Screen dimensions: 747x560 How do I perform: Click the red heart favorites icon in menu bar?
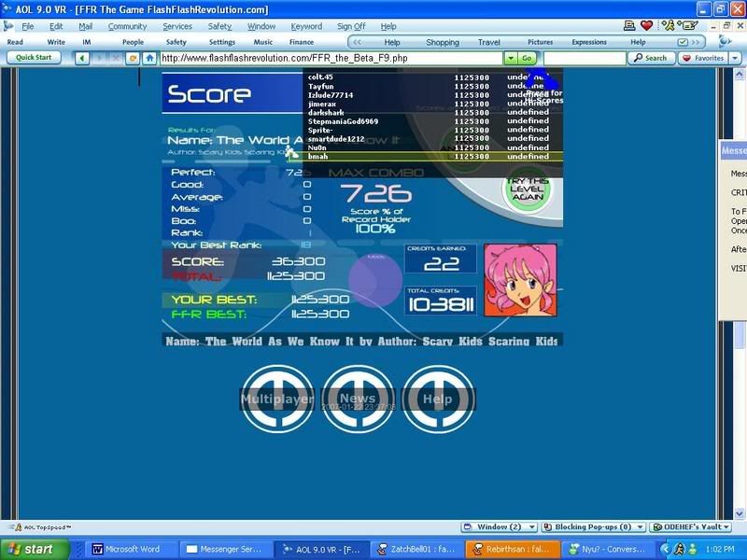pos(646,26)
